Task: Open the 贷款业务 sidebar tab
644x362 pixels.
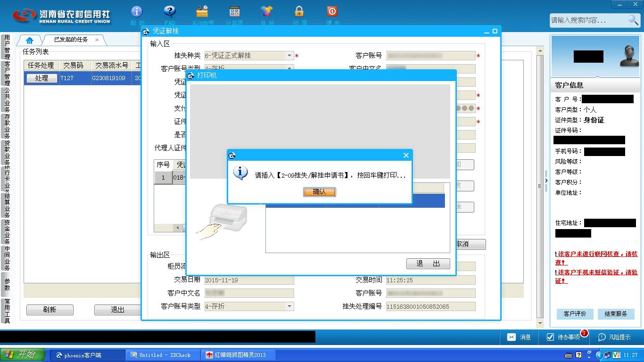Action: 7,152
